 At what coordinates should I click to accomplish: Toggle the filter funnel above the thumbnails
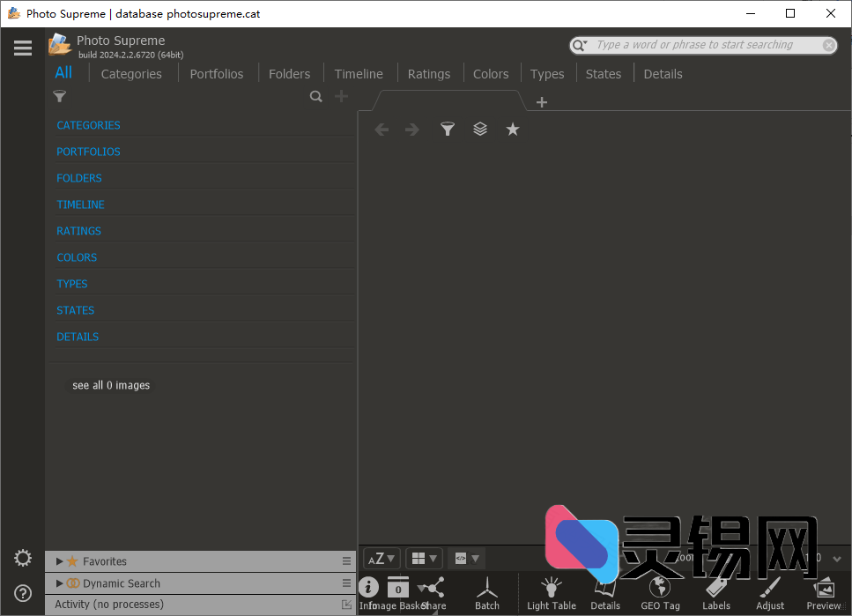[447, 129]
